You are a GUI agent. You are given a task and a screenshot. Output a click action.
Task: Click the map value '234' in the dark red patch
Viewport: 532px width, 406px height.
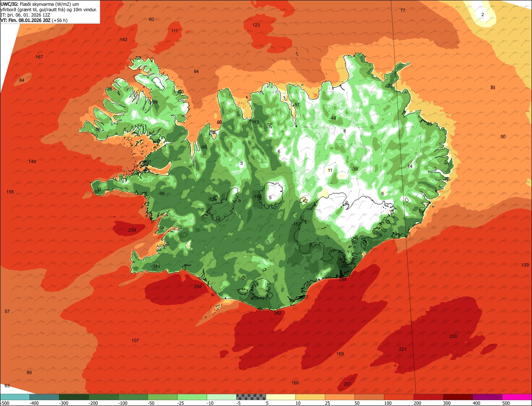(132, 230)
